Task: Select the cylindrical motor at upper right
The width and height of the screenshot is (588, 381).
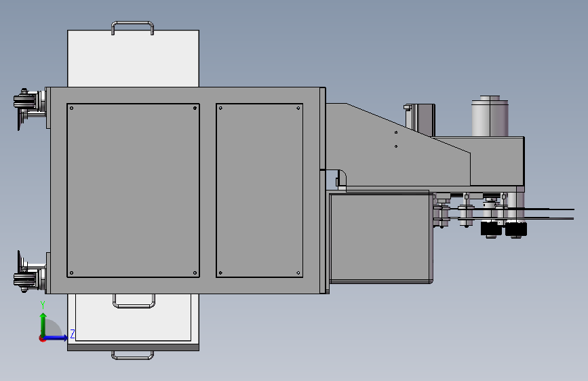Action: [490, 116]
